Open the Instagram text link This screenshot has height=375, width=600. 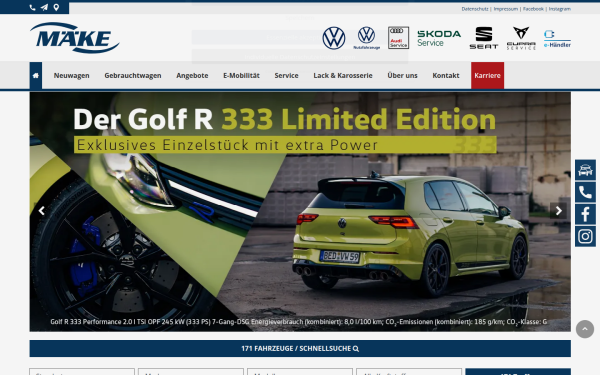[559, 9]
